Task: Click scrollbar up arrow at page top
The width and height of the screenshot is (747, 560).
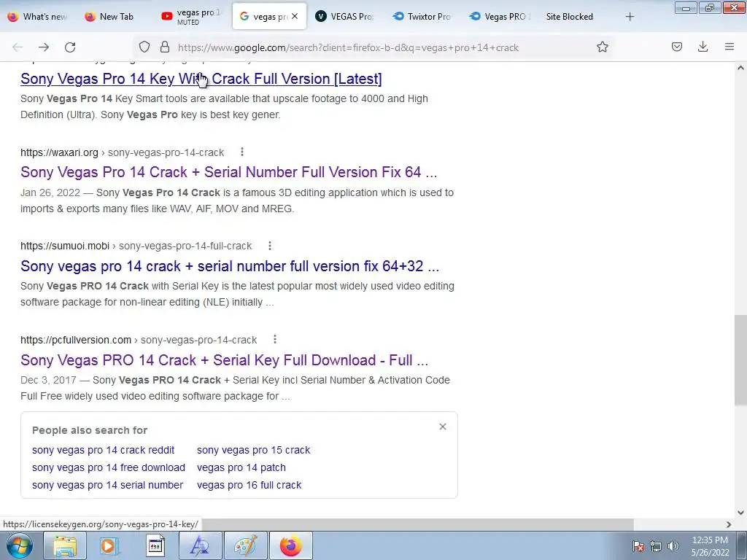Action: pyautogui.click(x=740, y=68)
